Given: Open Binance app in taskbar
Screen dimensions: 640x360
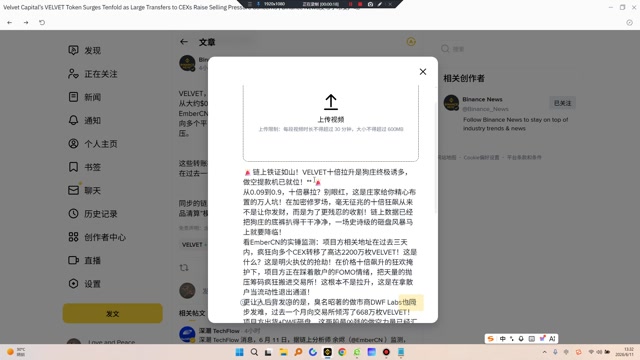Looking at the screenshot, I should pyautogui.click(x=327, y=352).
